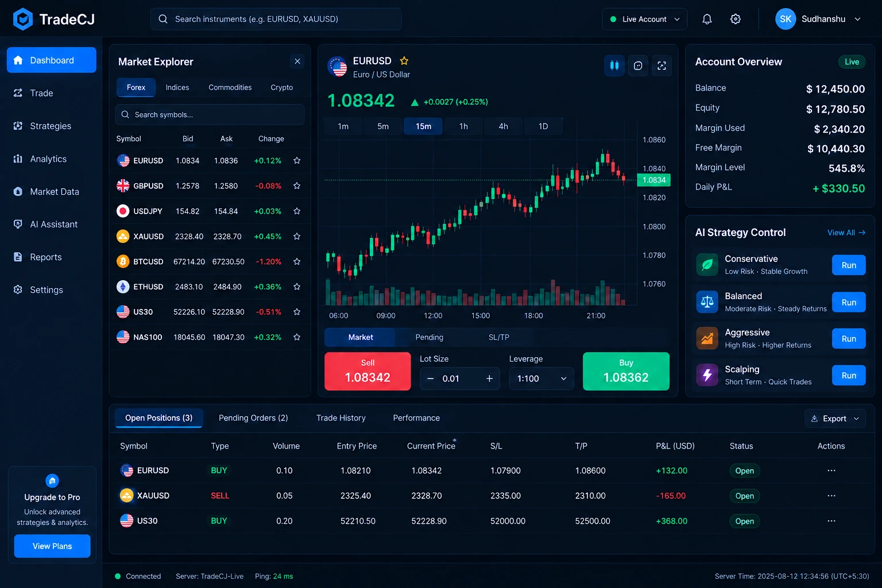Screen dimensions: 882x588
Task: Open the Live Account dropdown
Action: tap(644, 19)
